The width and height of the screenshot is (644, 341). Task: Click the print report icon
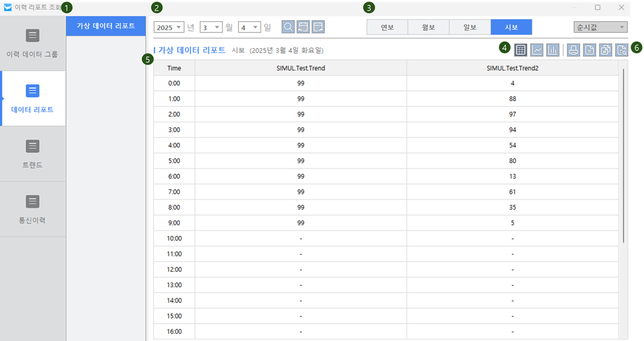(573, 50)
